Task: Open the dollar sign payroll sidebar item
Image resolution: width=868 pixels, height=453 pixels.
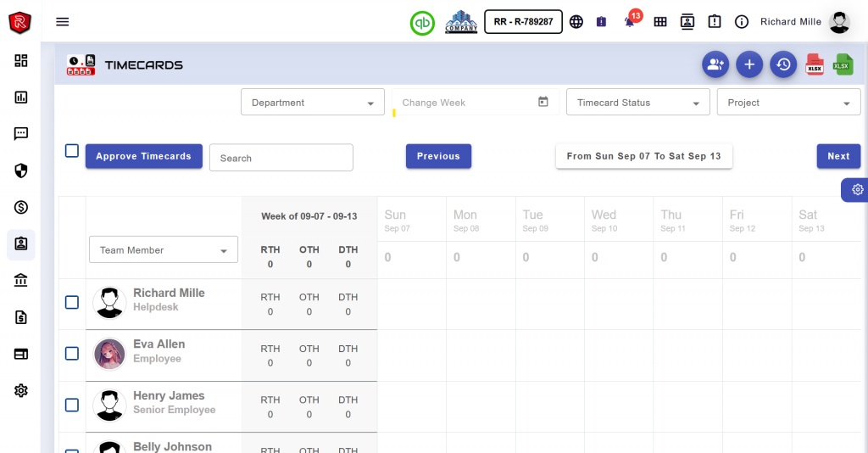Action: coord(21,207)
